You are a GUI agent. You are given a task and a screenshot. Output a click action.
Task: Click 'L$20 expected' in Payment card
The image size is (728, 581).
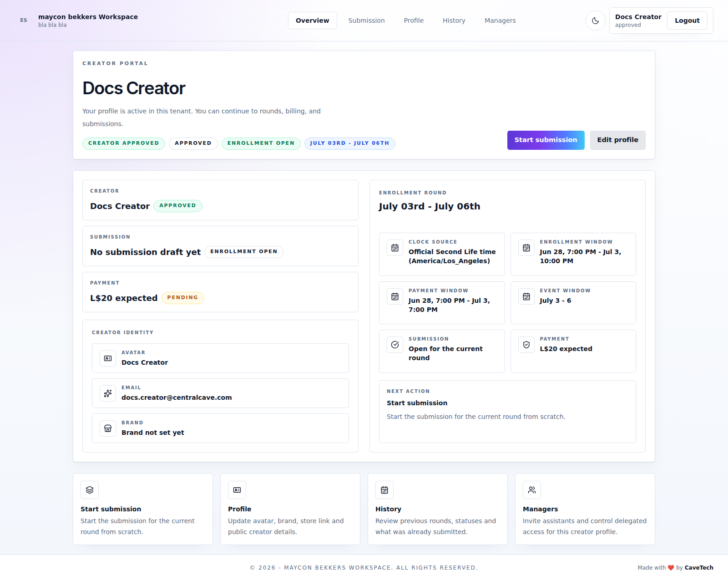point(124,298)
